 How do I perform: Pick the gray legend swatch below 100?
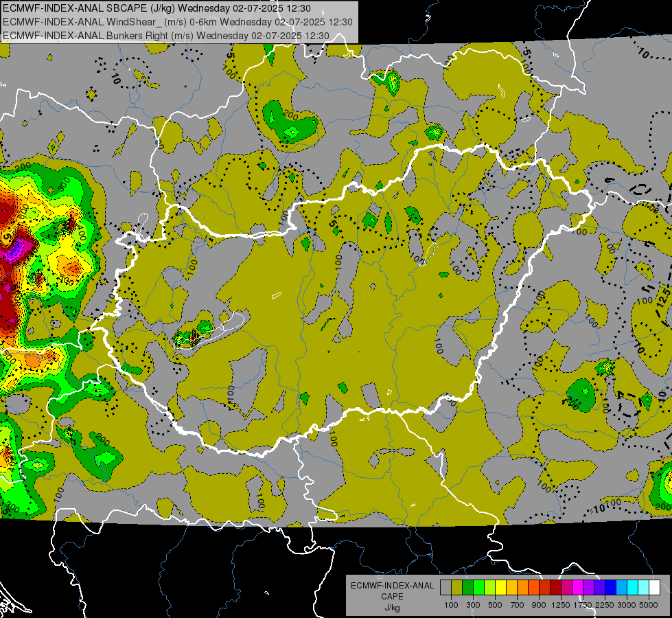(445, 587)
